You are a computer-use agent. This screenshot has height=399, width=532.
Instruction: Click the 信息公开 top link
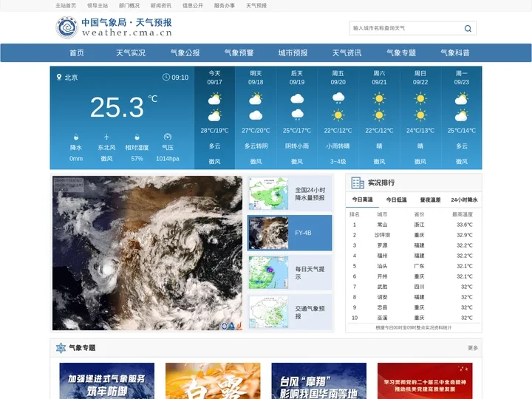coord(193,6)
